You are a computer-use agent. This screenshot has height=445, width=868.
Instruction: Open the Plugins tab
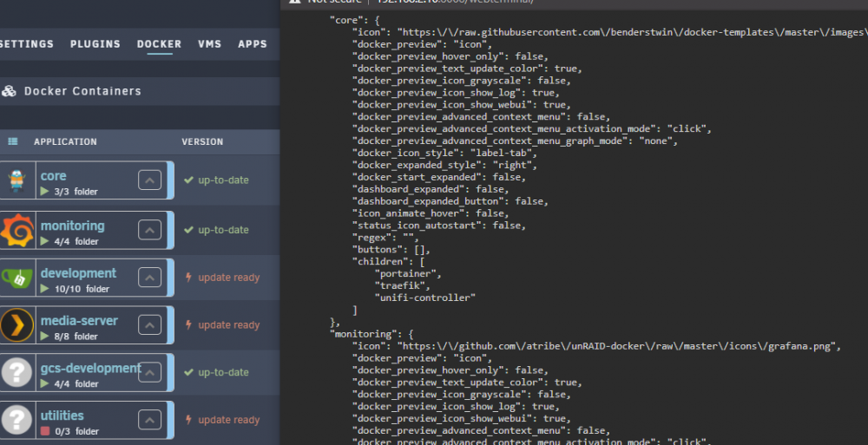[95, 43]
